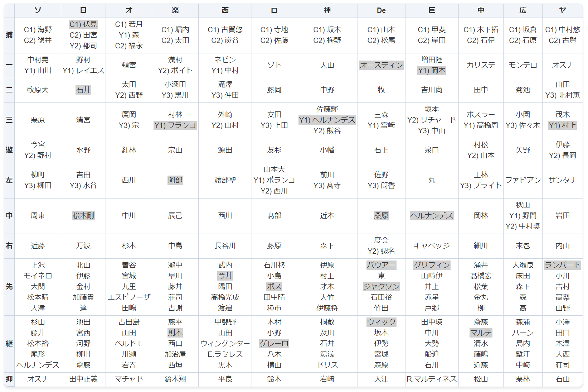Select the 先 row header

coord(9,287)
